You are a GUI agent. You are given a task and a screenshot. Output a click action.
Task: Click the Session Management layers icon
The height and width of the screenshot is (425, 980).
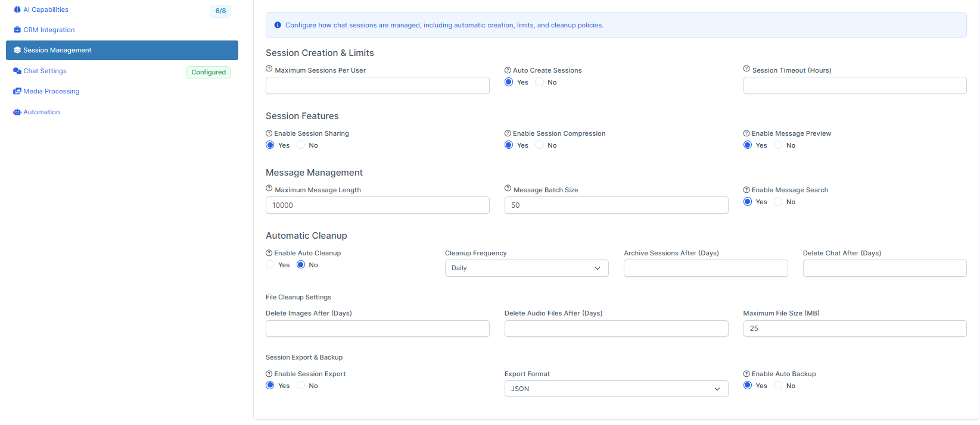[x=17, y=50]
